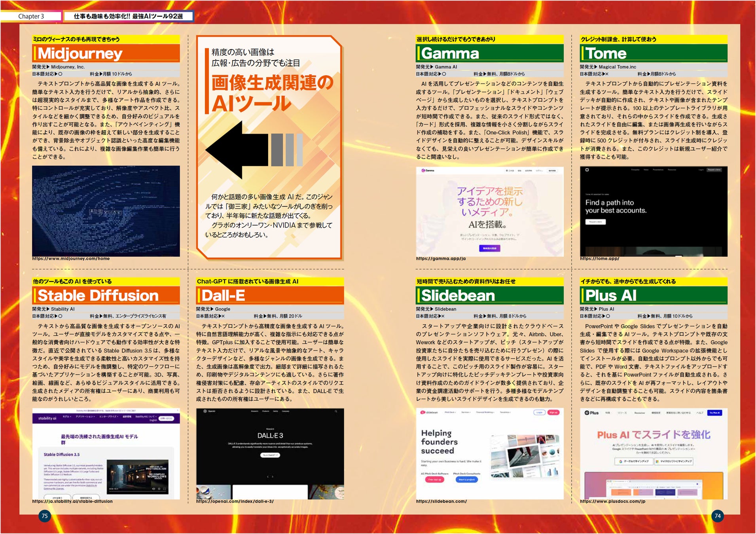
Task: Click the green 'Tome' title banner
Action: click(654, 53)
